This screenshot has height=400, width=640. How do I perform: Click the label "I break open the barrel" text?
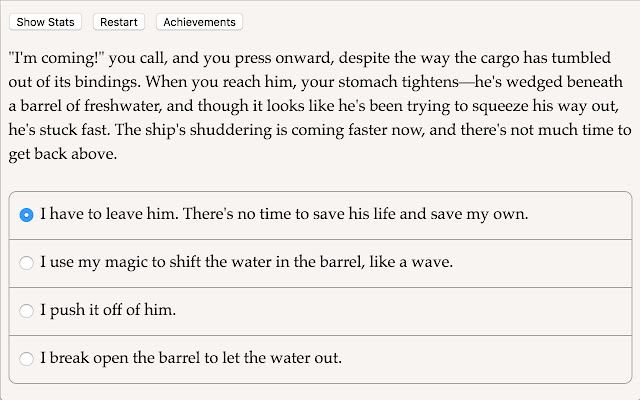pos(120,358)
